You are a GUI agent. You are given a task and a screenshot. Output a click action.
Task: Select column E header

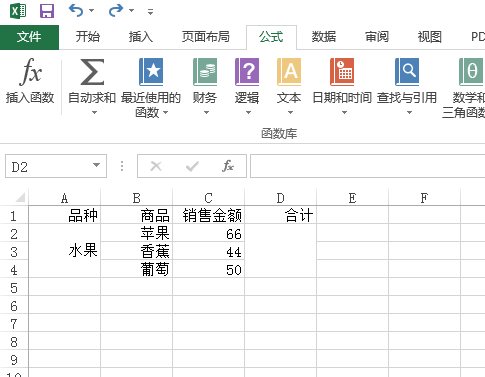[x=353, y=198]
